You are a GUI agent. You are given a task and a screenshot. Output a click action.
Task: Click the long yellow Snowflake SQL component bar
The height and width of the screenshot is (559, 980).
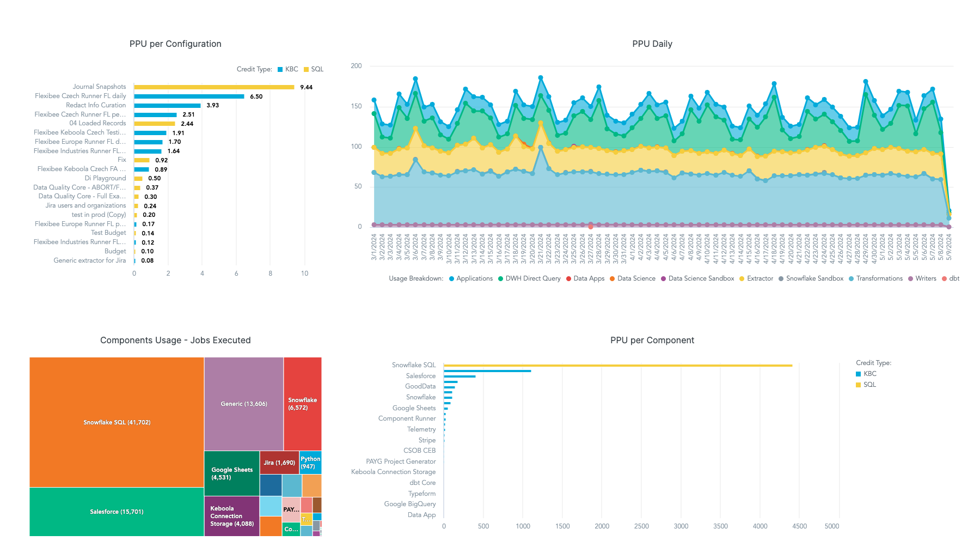[x=618, y=366]
